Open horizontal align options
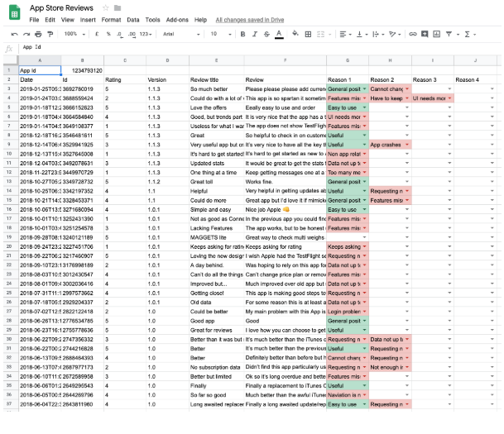504x434 pixels. click(345, 34)
